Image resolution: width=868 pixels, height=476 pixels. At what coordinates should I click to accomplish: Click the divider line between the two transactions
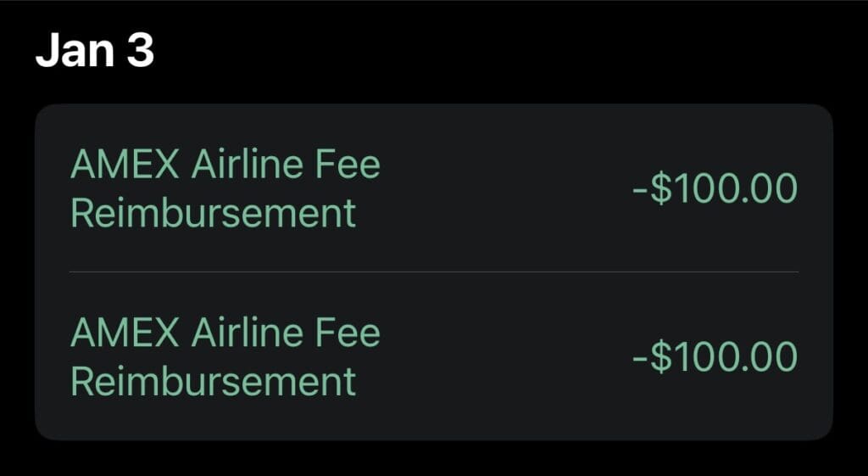pos(433,272)
